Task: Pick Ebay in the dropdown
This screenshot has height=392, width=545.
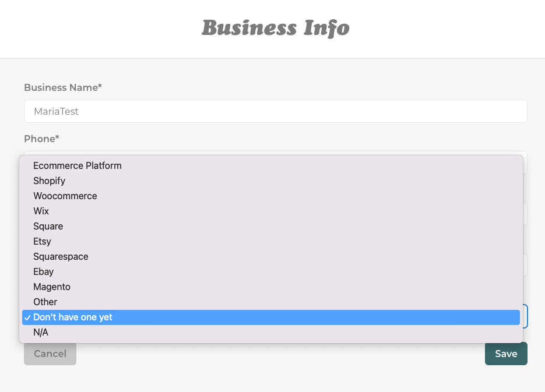Action: coord(271,272)
